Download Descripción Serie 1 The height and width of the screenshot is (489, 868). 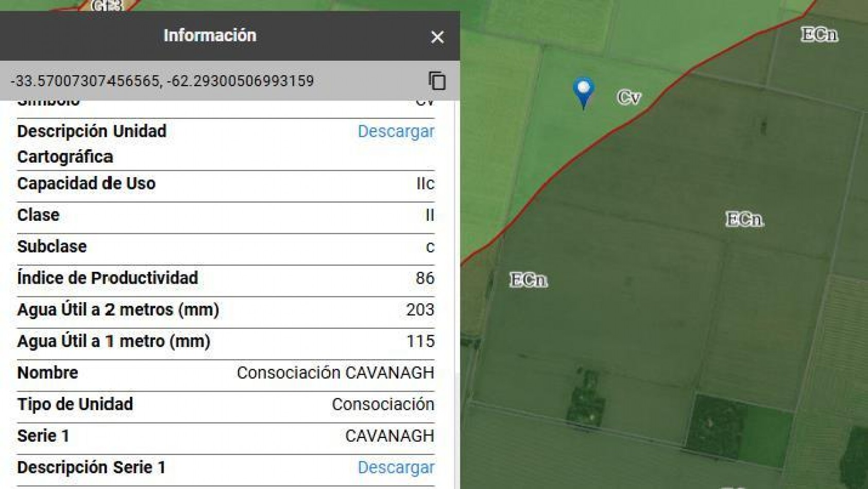pos(396,467)
